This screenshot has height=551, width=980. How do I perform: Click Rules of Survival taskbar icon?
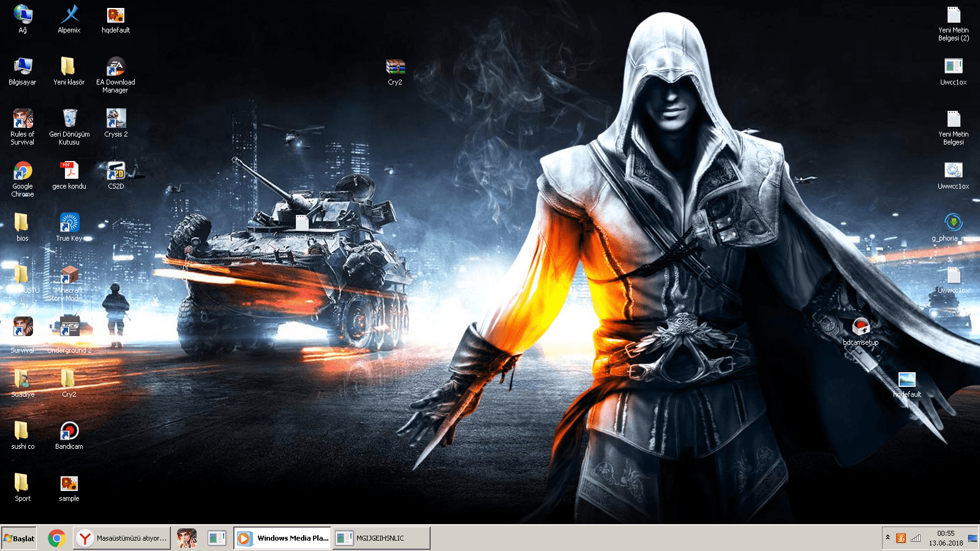[187, 538]
